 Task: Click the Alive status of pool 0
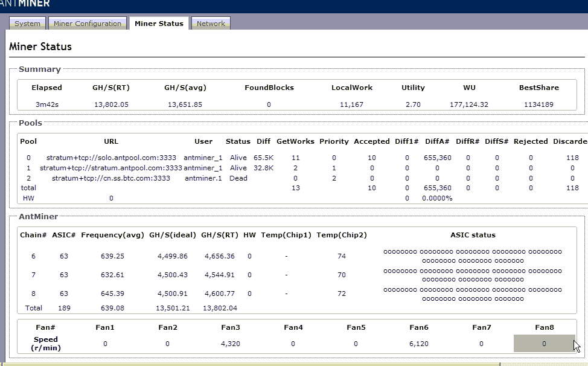238,158
